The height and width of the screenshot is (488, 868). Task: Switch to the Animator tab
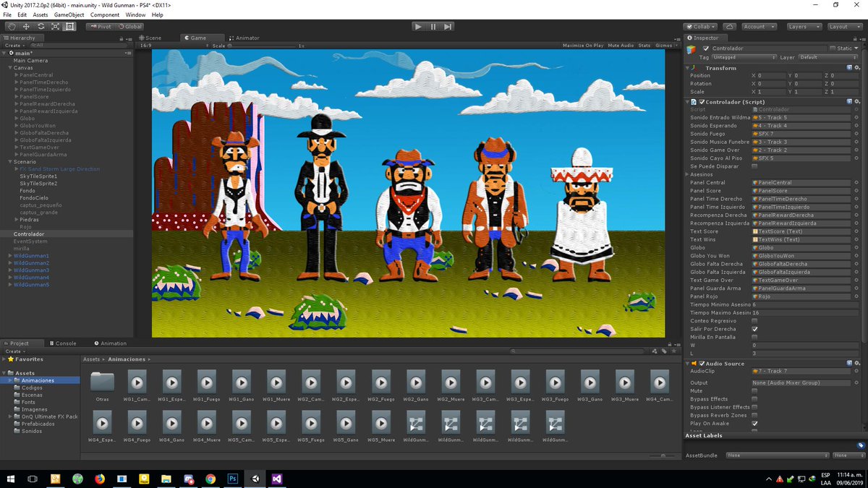click(x=244, y=38)
